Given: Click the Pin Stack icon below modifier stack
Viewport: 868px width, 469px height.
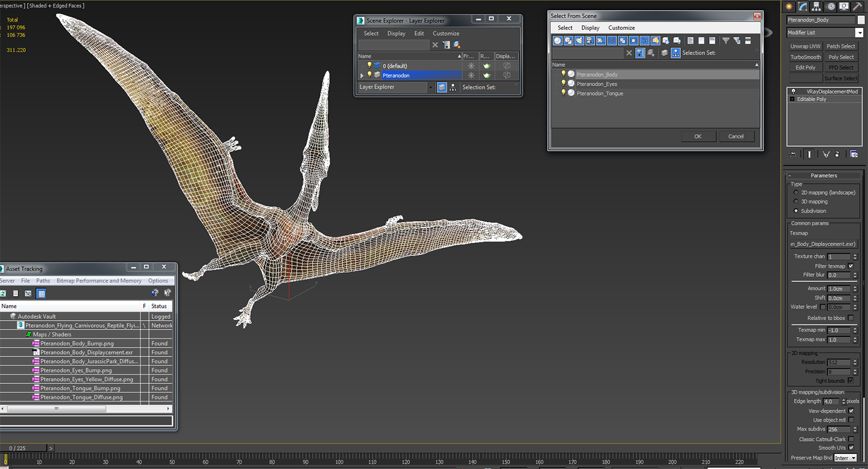Looking at the screenshot, I should [794, 154].
